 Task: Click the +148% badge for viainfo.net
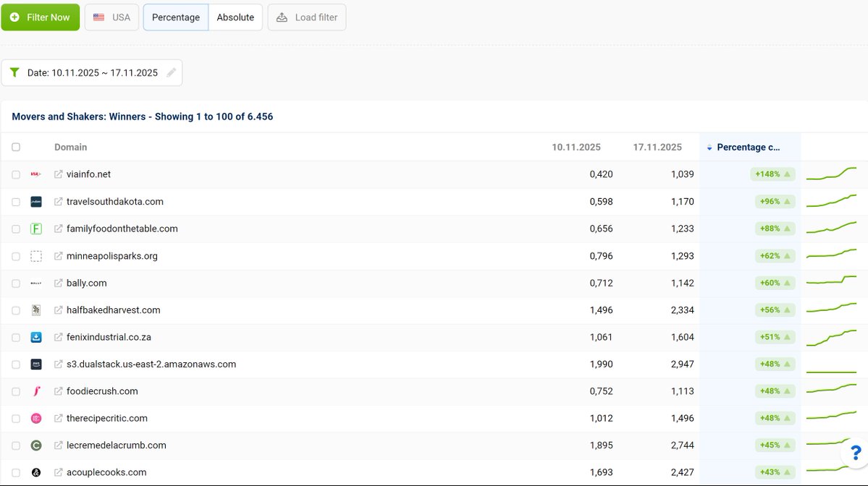[772, 174]
